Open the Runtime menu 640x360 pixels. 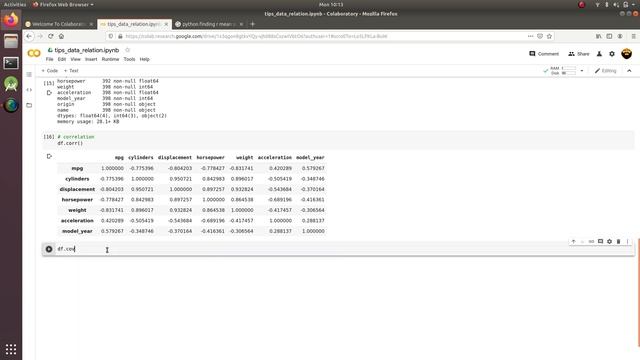point(110,59)
